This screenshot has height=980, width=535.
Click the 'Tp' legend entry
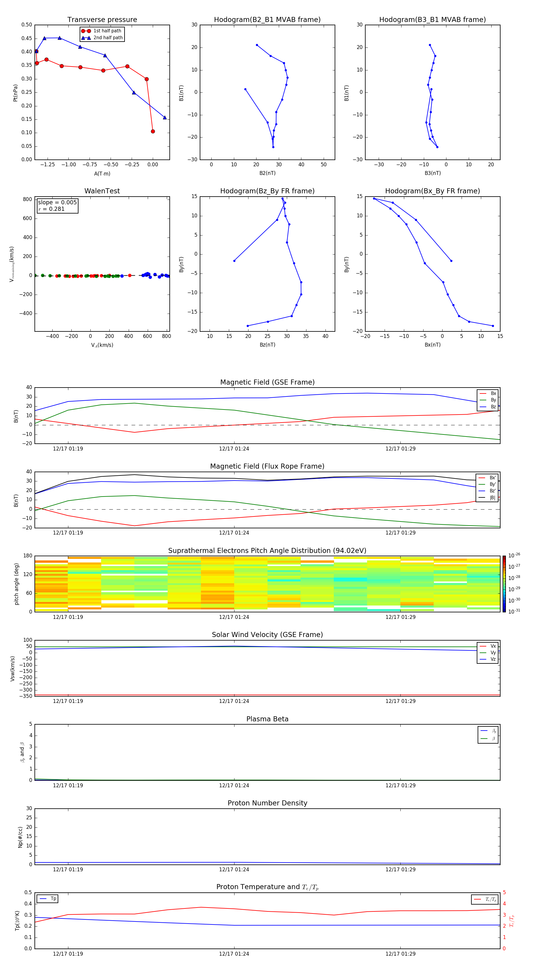pyautogui.click(x=53, y=899)
